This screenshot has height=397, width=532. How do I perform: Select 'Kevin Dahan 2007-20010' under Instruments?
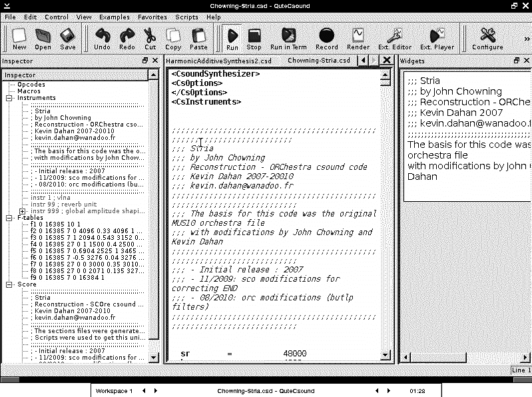tap(73, 131)
